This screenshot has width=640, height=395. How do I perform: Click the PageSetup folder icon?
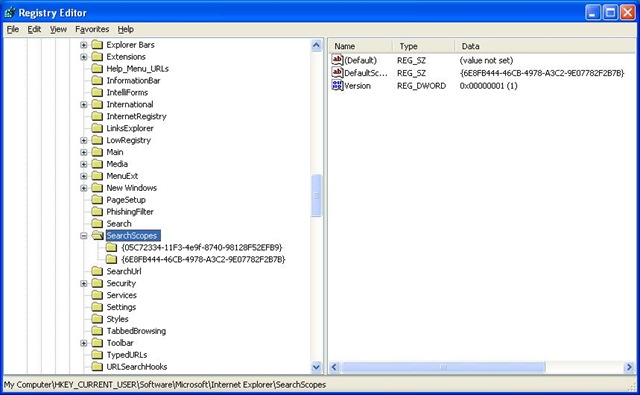pos(97,200)
